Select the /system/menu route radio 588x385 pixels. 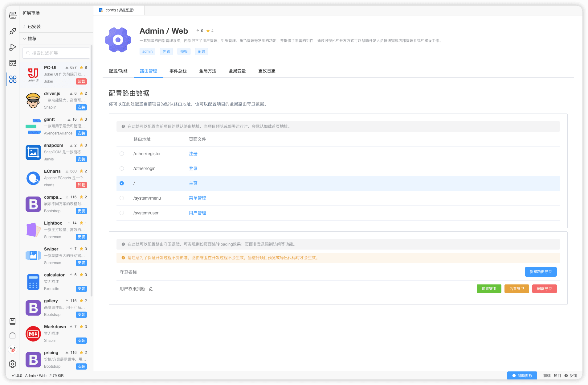[122, 198]
